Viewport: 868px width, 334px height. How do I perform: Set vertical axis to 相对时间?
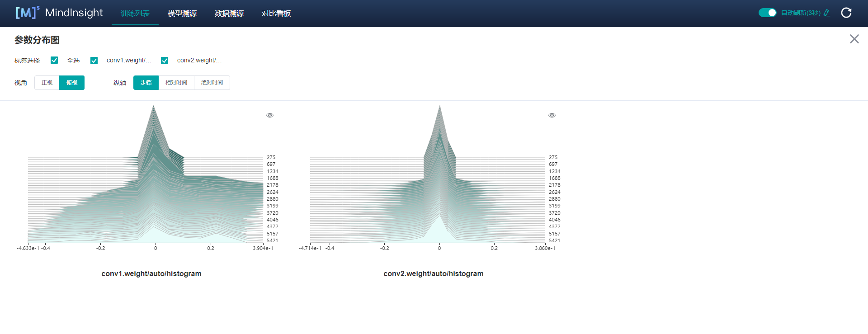click(176, 83)
